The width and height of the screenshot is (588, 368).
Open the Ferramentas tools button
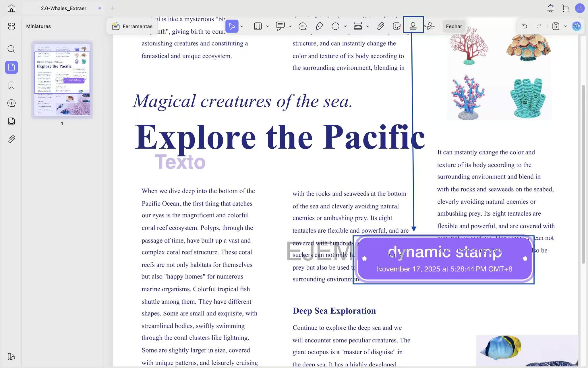click(x=132, y=26)
